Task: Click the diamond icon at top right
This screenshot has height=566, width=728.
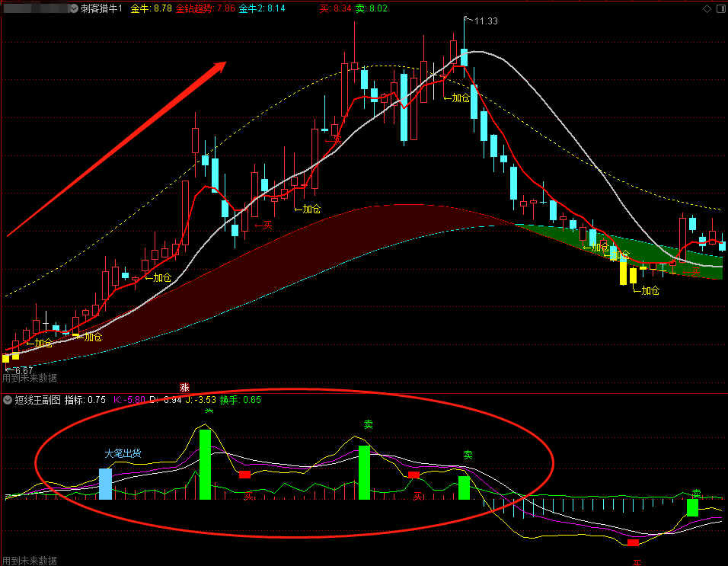Action: [707, 8]
